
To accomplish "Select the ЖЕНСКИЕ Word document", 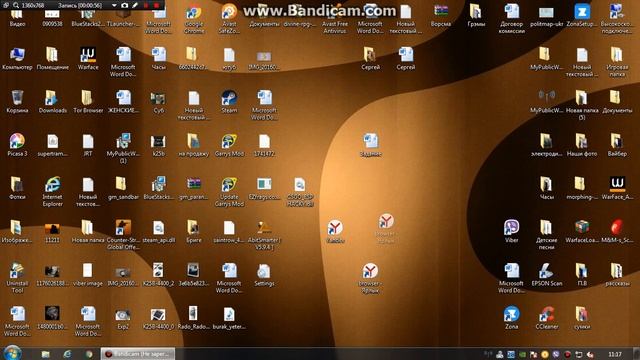I will 123,101.
